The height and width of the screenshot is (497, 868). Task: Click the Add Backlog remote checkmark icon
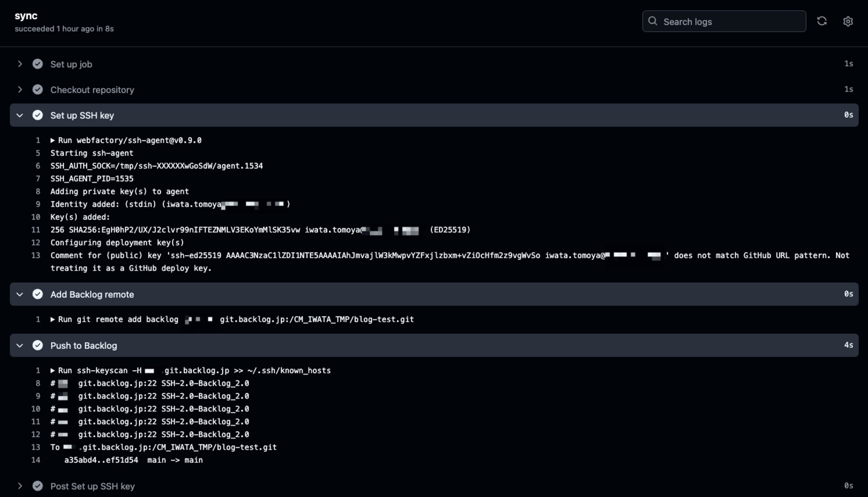click(38, 294)
